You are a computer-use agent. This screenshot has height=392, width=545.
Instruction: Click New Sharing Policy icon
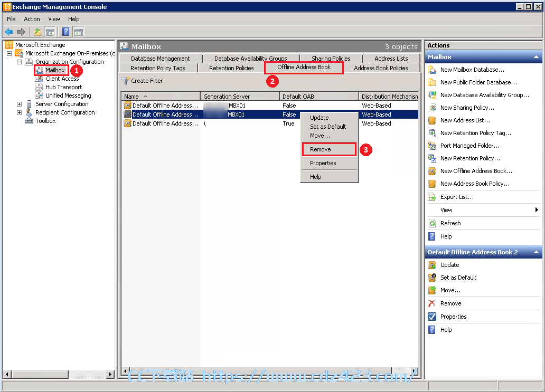[432, 108]
